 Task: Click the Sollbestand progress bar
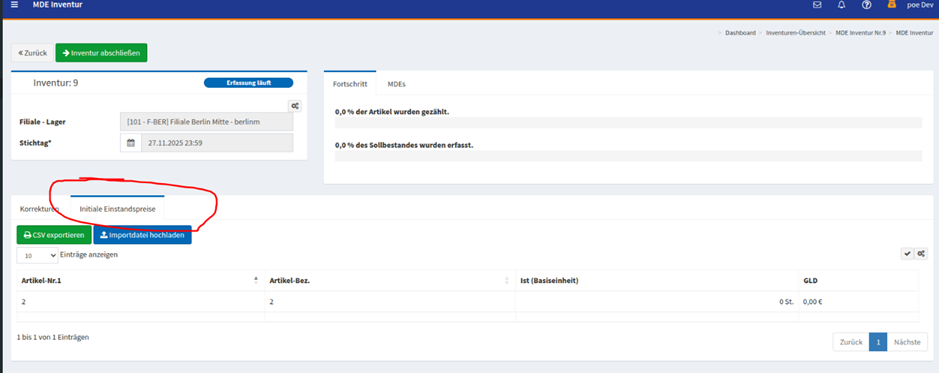tap(628, 156)
